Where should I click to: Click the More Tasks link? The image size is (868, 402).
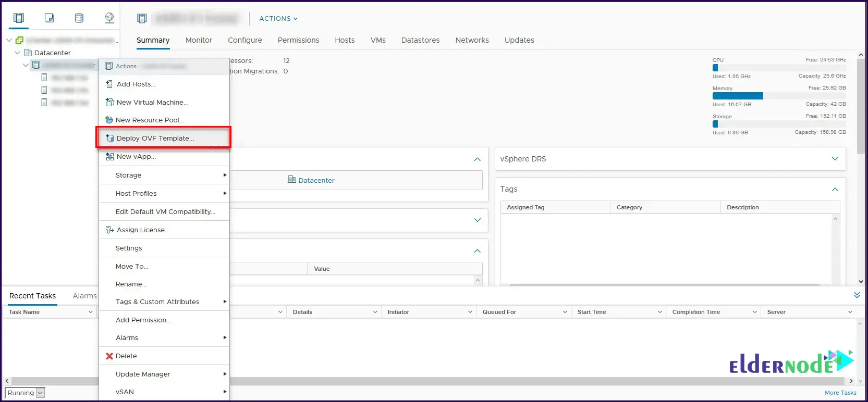pyautogui.click(x=840, y=393)
